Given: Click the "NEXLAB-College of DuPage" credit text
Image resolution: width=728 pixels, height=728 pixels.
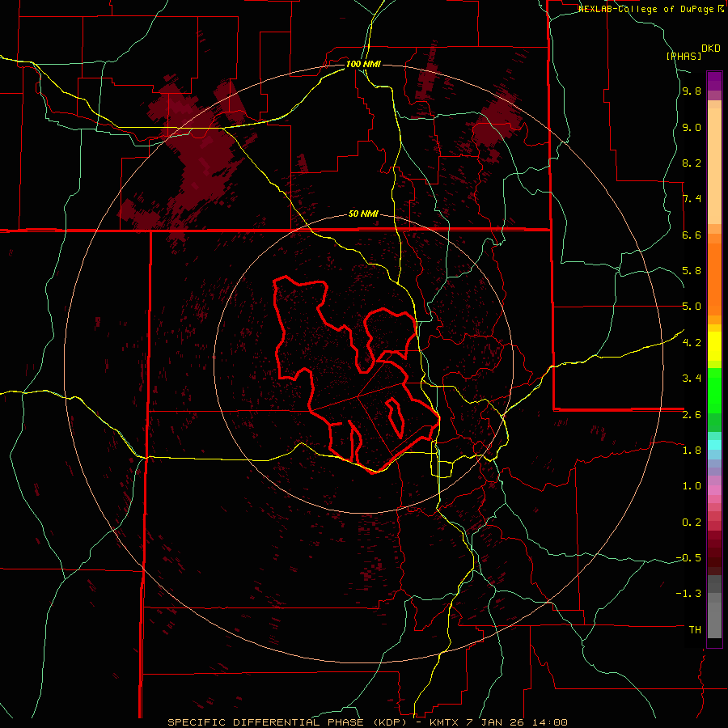Looking at the screenshot, I should pyautogui.click(x=647, y=9).
